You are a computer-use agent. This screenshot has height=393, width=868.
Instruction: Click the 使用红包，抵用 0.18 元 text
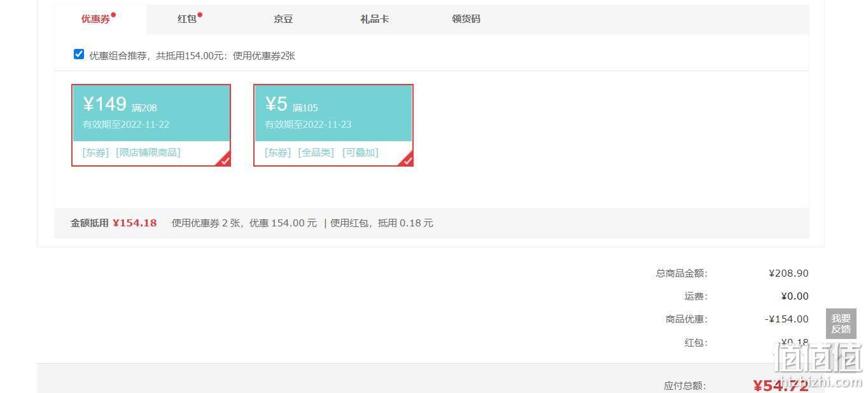382,223
